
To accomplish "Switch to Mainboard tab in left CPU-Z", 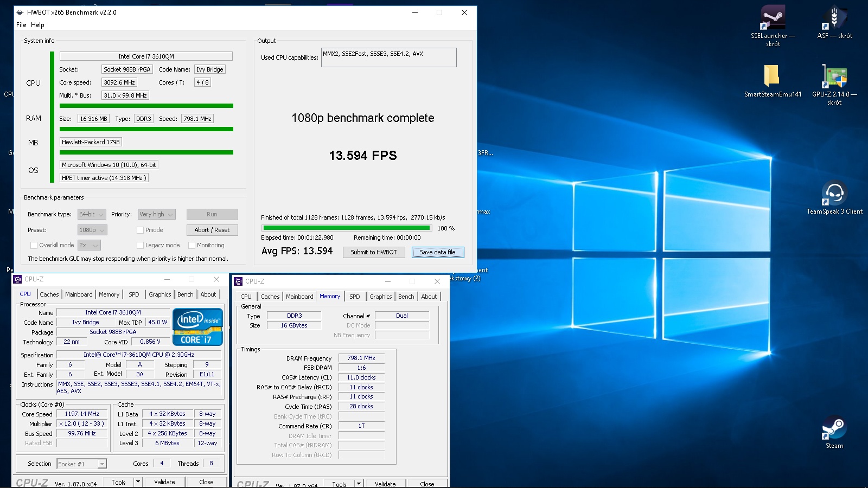I will coord(79,294).
